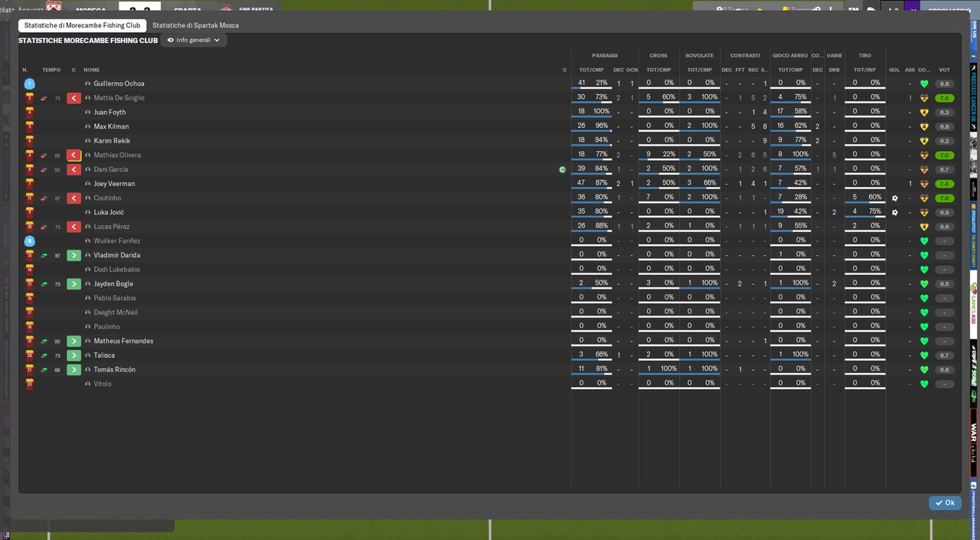Click the green substituted-on arrow for Jayden Bogle

(73, 284)
